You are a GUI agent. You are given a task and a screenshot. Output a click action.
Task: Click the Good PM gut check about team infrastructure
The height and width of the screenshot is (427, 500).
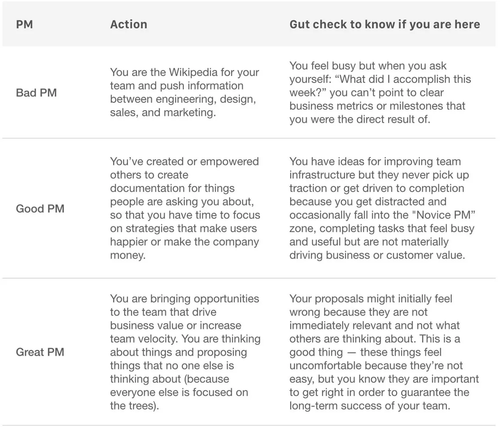(382, 208)
